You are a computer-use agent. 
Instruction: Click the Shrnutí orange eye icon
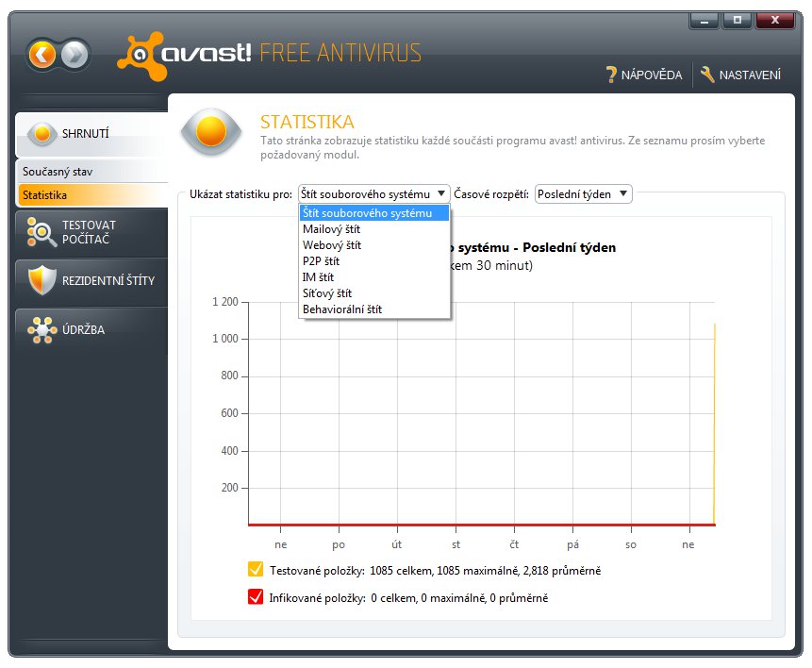click(41, 134)
